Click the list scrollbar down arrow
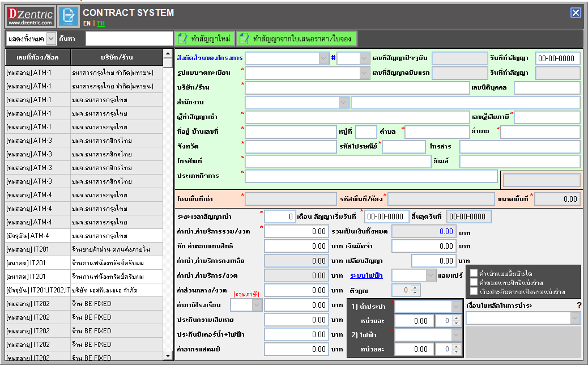Viewport: 588px width, 365px height. (168, 356)
